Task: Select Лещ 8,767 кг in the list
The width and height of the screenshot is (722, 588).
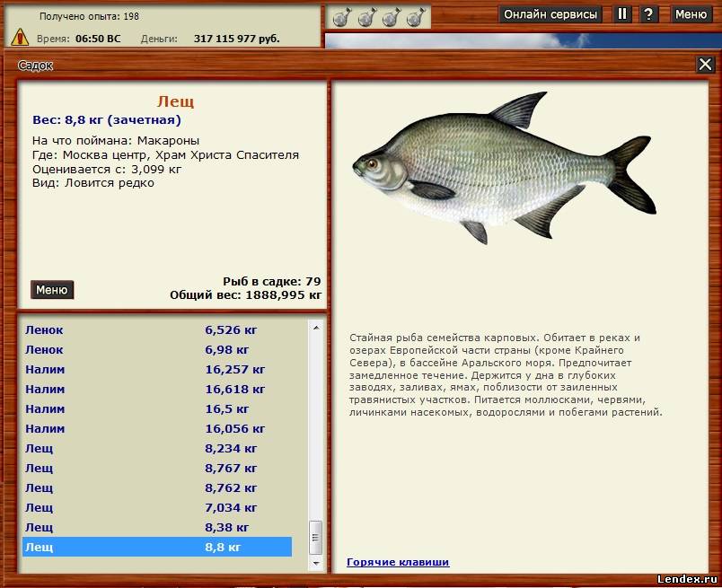Action: [x=157, y=469]
